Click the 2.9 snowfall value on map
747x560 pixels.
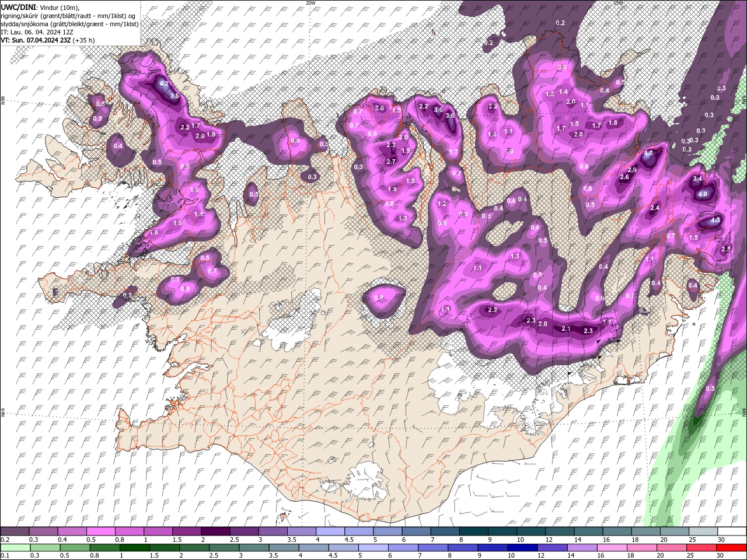point(632,170)
